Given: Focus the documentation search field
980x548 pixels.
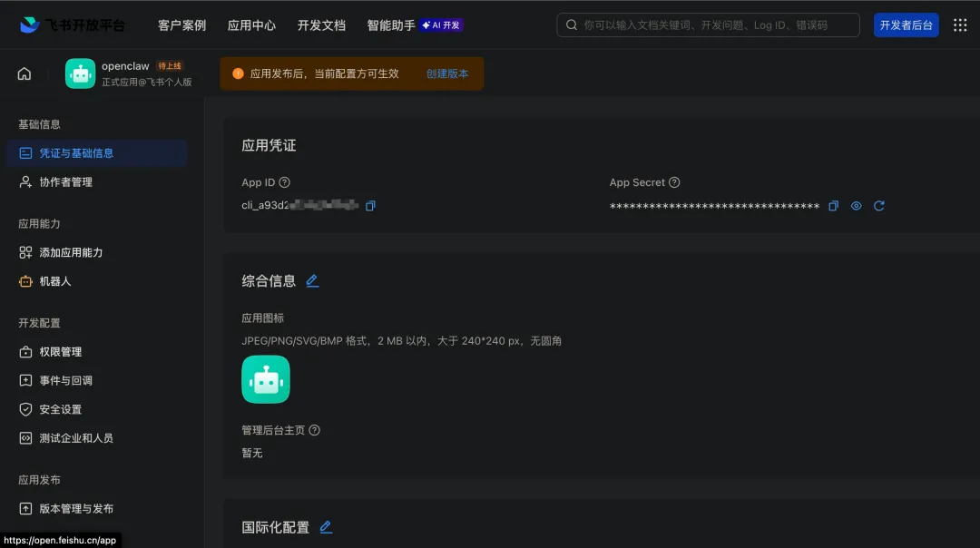Looking at the screenshot, I should [708, 25].
